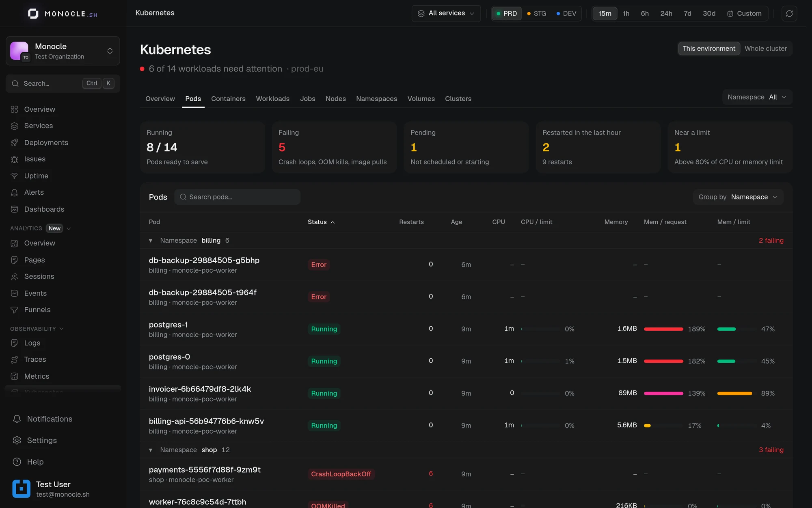Open Metrics under Observability
The height and width of the screenshot is (508, 812).
point(63,376)
